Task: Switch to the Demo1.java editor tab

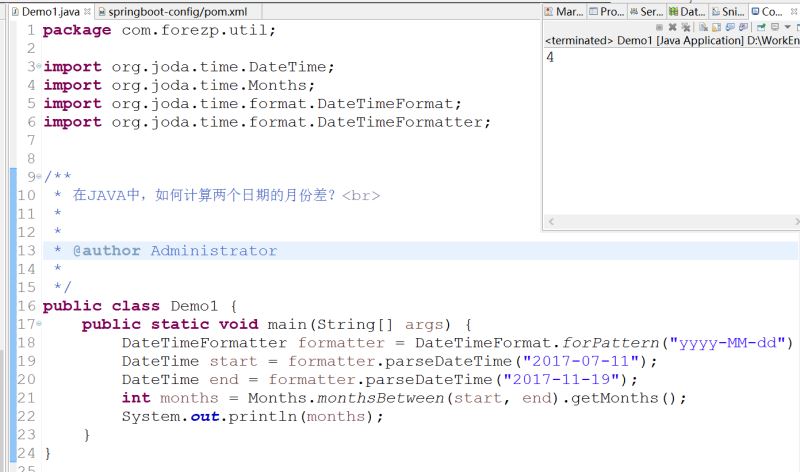Action: tap(51, 11)
